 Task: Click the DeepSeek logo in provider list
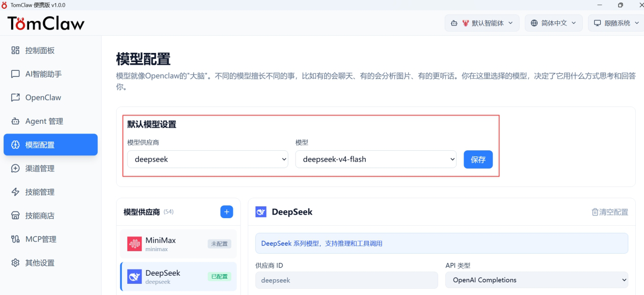[x=135, y=277]
